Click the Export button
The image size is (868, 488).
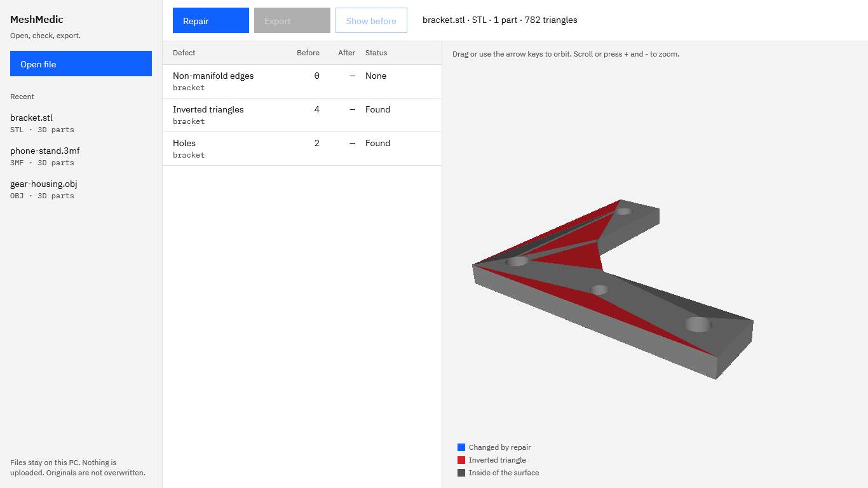click(292, 20)
